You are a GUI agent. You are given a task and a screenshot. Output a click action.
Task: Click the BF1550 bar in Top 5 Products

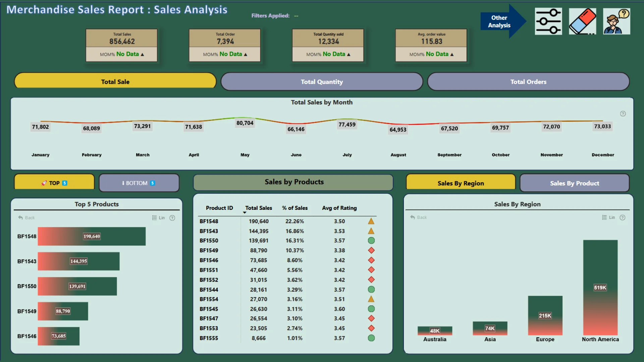coord(77,286)
